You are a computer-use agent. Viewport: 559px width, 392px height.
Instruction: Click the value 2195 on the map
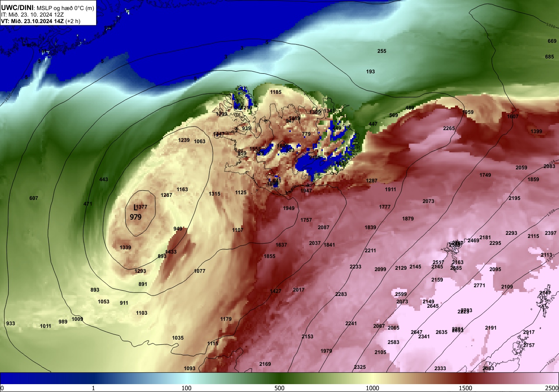click(514, 198)
